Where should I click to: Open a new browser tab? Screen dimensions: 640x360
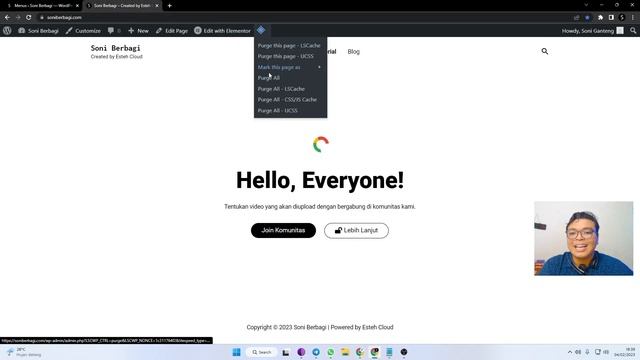(169, 6)
